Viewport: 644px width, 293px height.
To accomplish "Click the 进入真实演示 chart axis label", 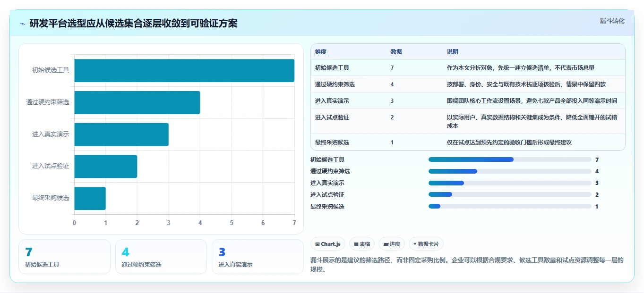I will tap(51, 134).
